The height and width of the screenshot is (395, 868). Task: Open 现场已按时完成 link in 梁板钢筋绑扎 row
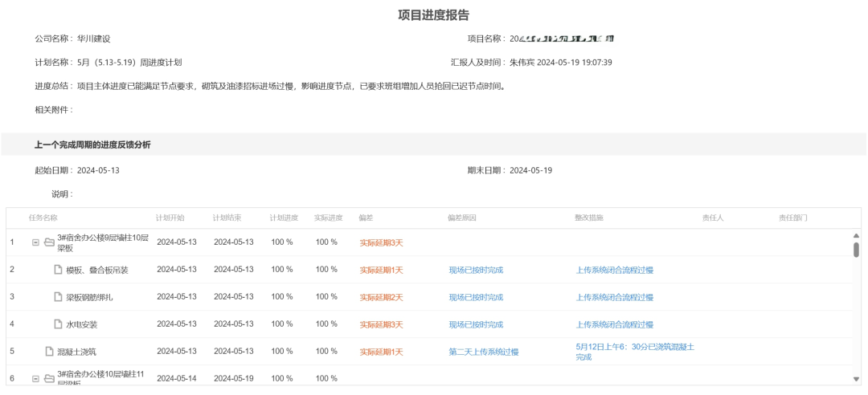pos(476,297)
